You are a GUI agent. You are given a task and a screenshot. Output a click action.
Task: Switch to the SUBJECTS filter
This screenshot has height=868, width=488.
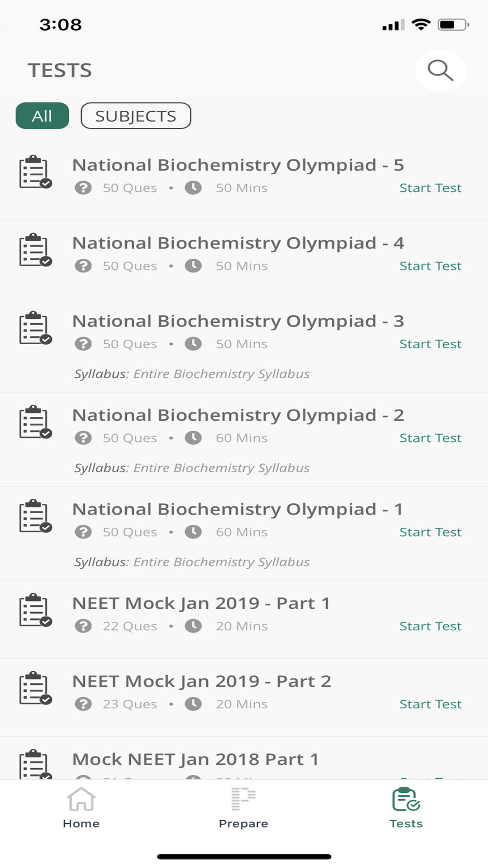(x=136, y=116)
